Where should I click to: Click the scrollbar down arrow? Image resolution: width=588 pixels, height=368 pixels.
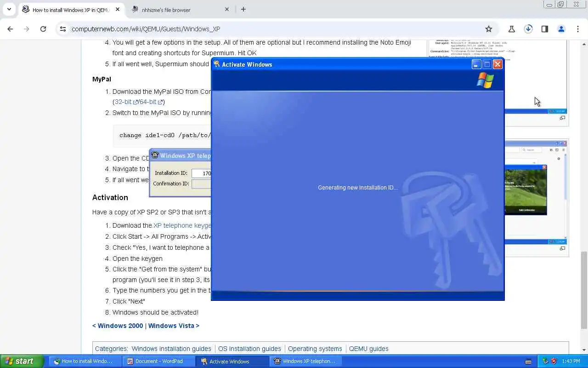click(584, 350)
